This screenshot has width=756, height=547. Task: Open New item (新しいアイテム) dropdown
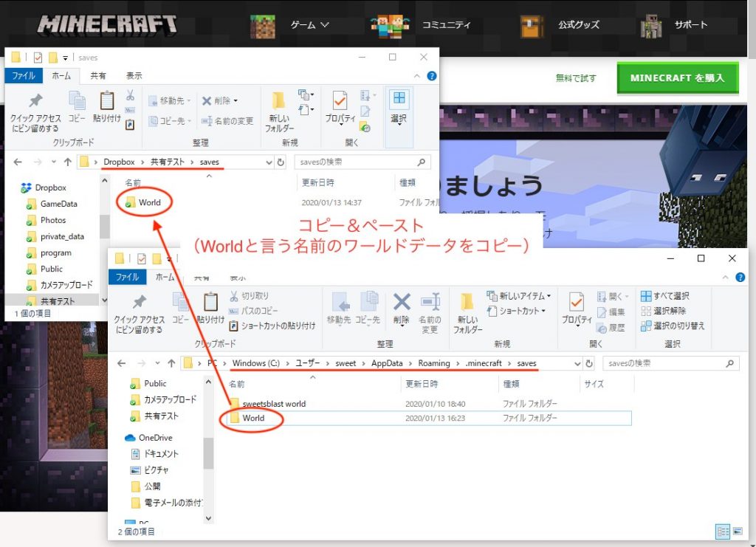tap(518, 296)
